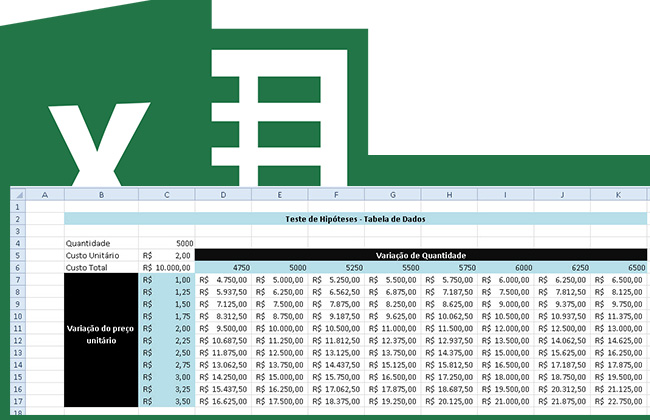Click the price cell R$ 2,75 in row 14

(x=167, y=365)
